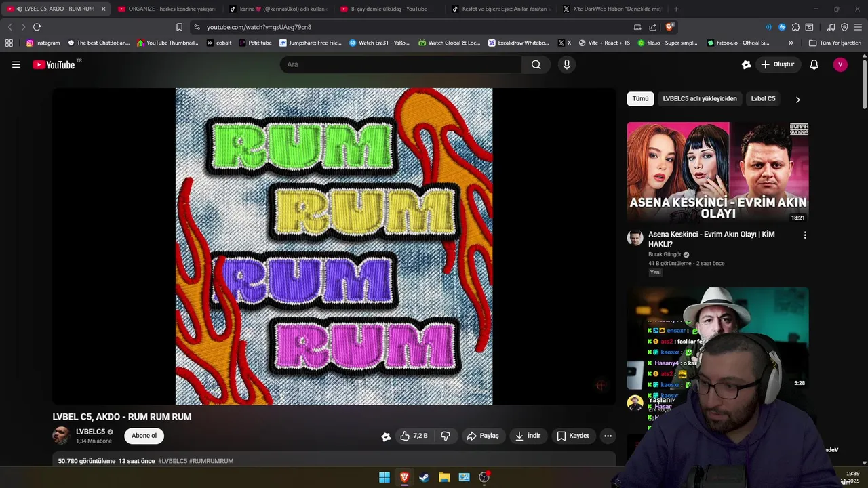The width and height of the screenshot is (868, 488).
Task: Click the Shazam extension icon
Action: [x=782, y=27]
